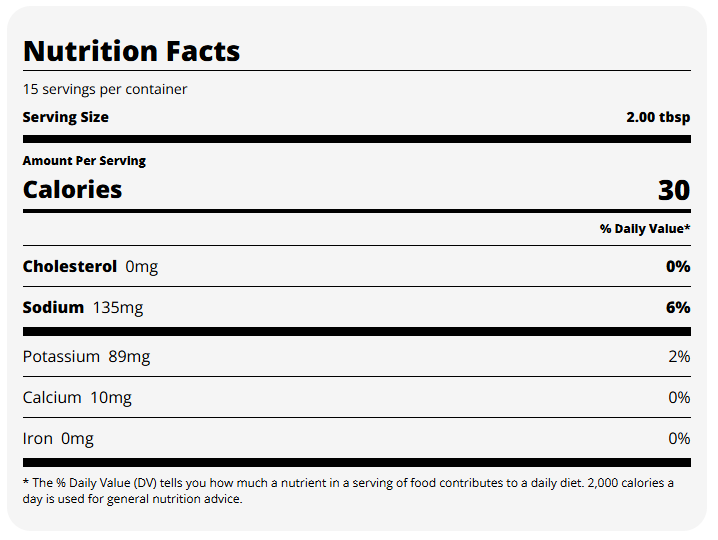This screenshot has width=718, height=540.
Task: Select the Serving Size label
Action: pyautogui.click(x=66, y=117)
